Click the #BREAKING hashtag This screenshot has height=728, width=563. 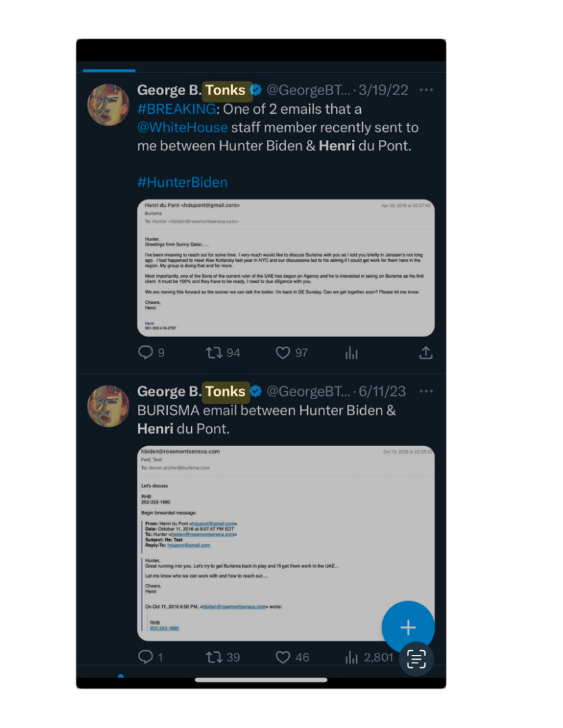click(x=177, y=109)
